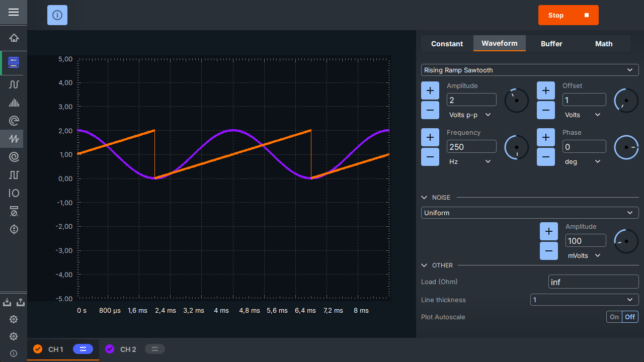644x362 pixels.
Task: Open the Oscilloscope tool in sidebar
Action: pos(14,84)
